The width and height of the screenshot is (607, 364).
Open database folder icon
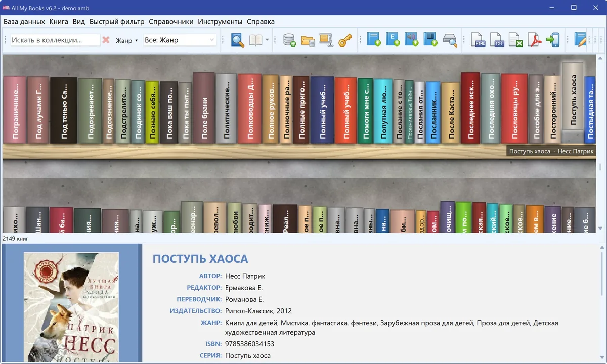tap(308, 40)
